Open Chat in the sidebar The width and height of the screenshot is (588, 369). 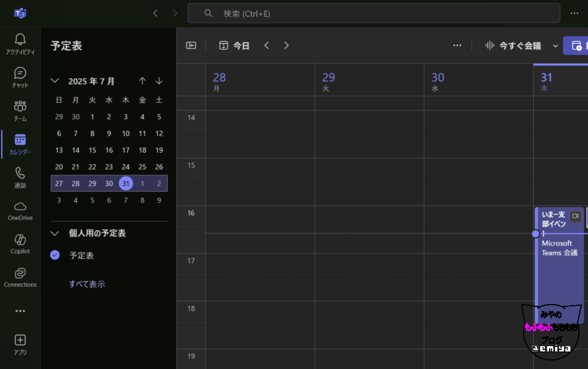point(20,73)
